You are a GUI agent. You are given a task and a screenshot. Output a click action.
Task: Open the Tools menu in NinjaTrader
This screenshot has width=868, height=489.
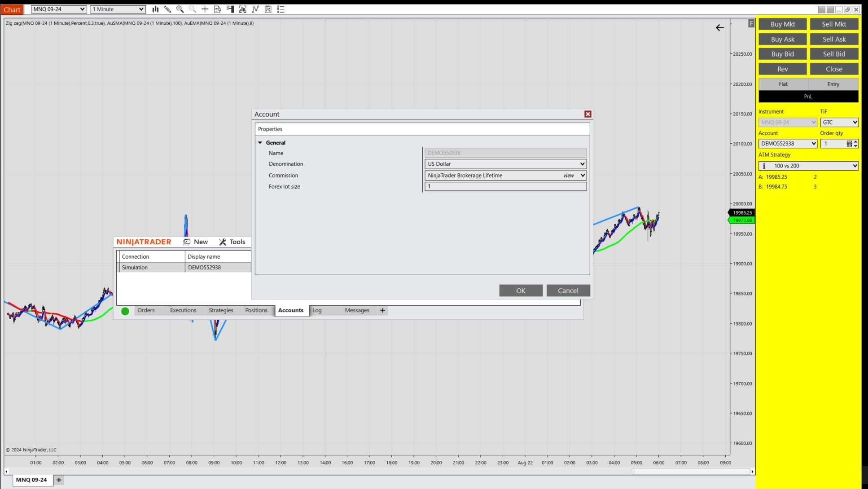[x=232, y=242]
